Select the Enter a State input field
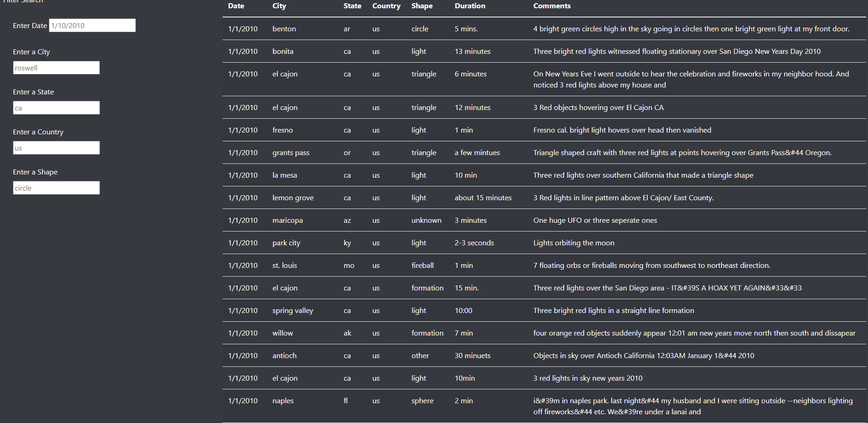This screenshot has width=868, height=423. pos(56,108)
